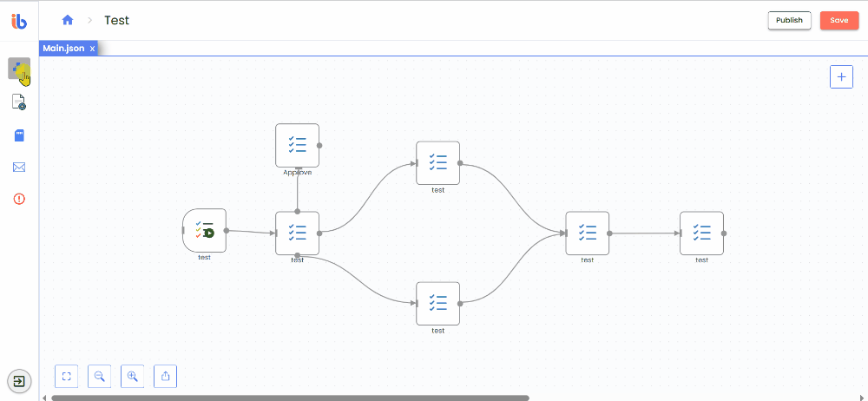Close the Main.json tab
Screen dimensions: 868x401
point(93,49)
